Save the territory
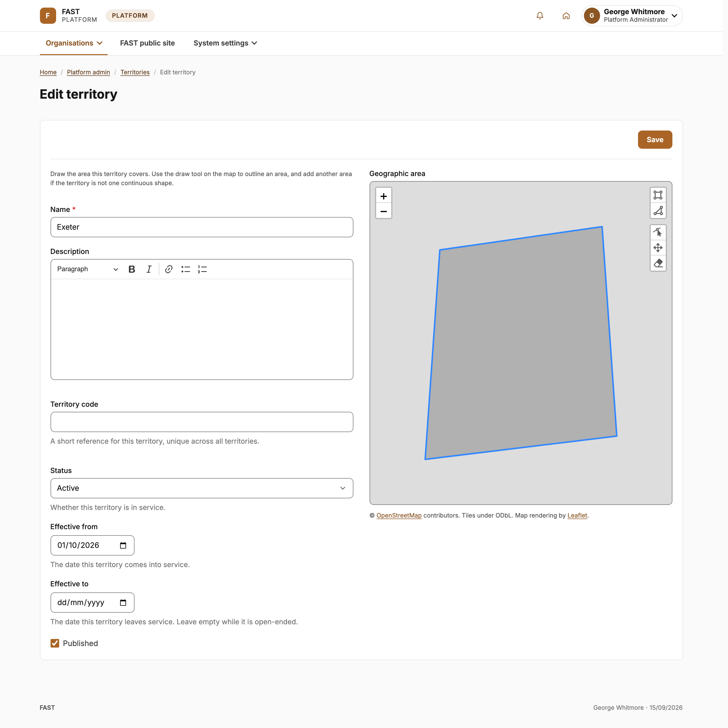Screen dimensions: 728x728 (x=654, y=139)
